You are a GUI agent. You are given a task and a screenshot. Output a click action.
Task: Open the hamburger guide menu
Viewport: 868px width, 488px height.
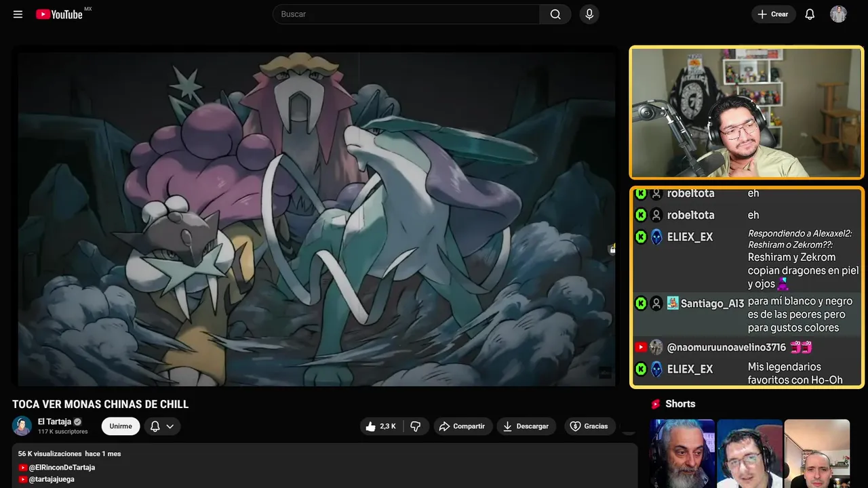click(18, 14)
